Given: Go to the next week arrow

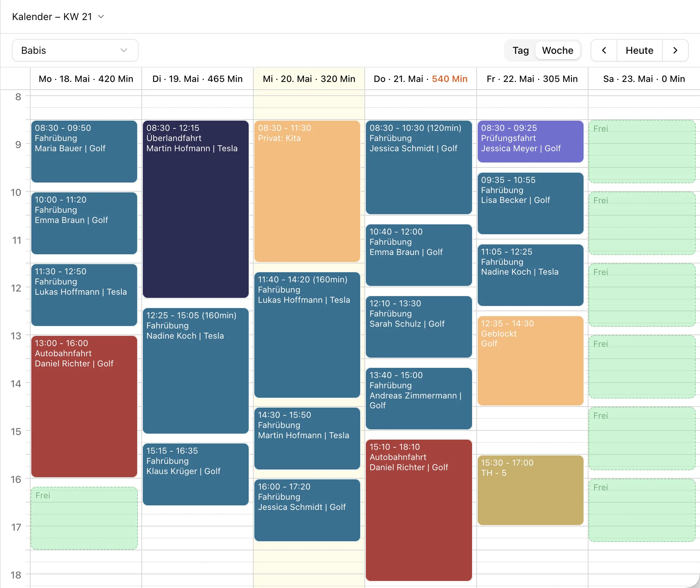Looking at the screenshot, I should pyautogui.click(x=675, y=50).
